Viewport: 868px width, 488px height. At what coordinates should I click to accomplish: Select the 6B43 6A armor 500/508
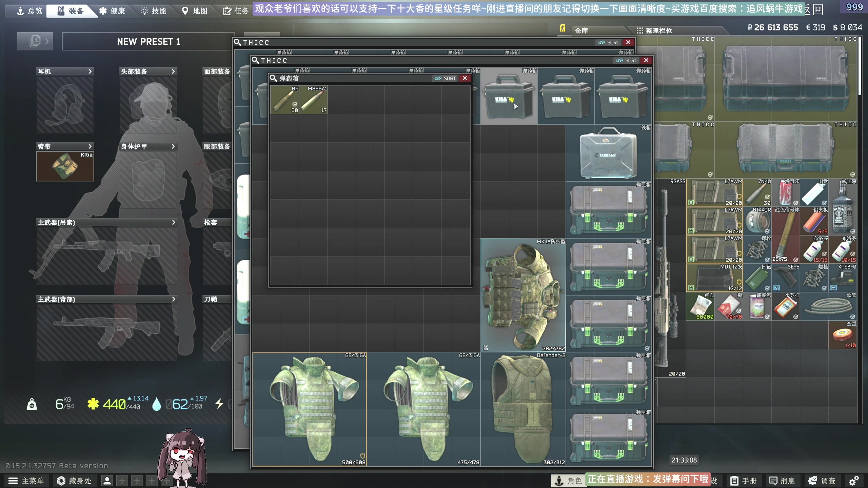[310, 409]
